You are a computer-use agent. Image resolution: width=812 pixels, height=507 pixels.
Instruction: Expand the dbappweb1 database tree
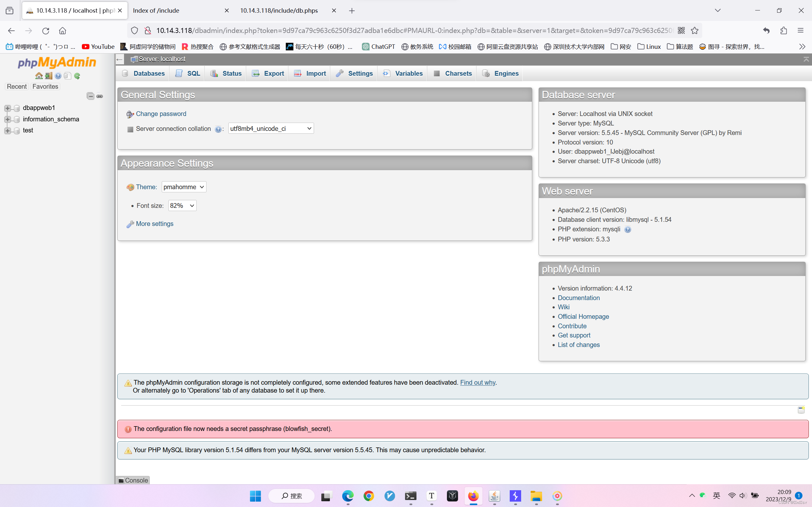[x=7, y=108]
